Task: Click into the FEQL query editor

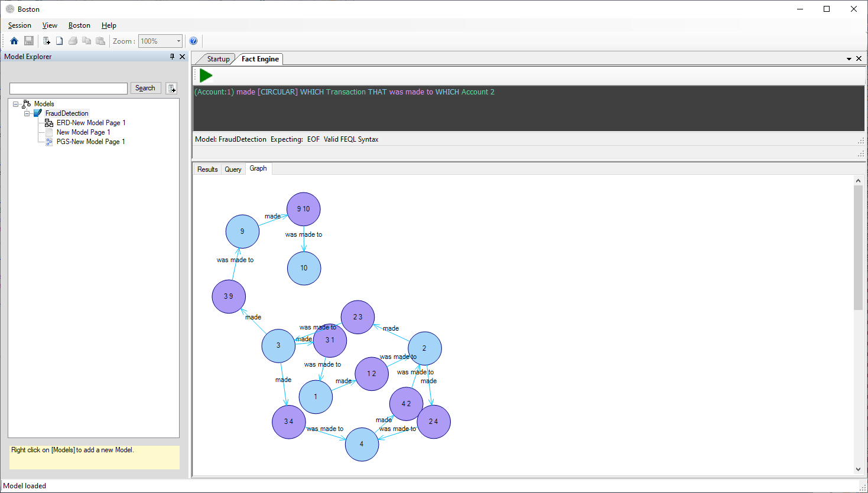Action: pos(528,109)
